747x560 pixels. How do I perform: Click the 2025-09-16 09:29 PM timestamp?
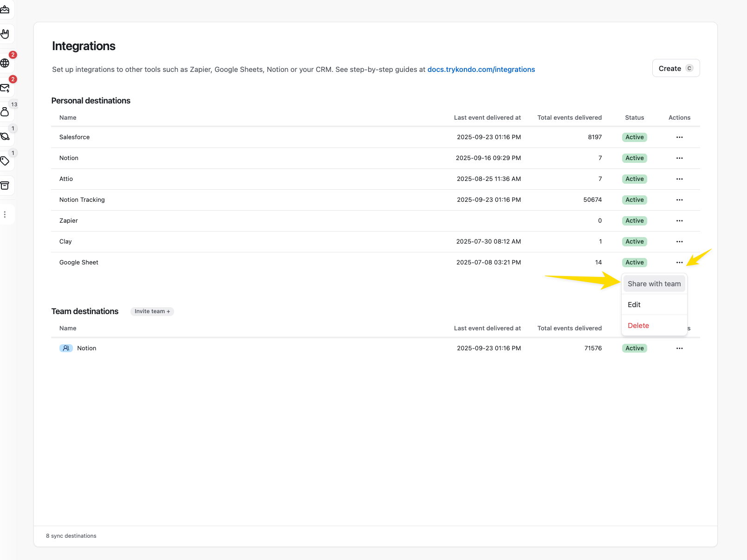coord(488,158)
